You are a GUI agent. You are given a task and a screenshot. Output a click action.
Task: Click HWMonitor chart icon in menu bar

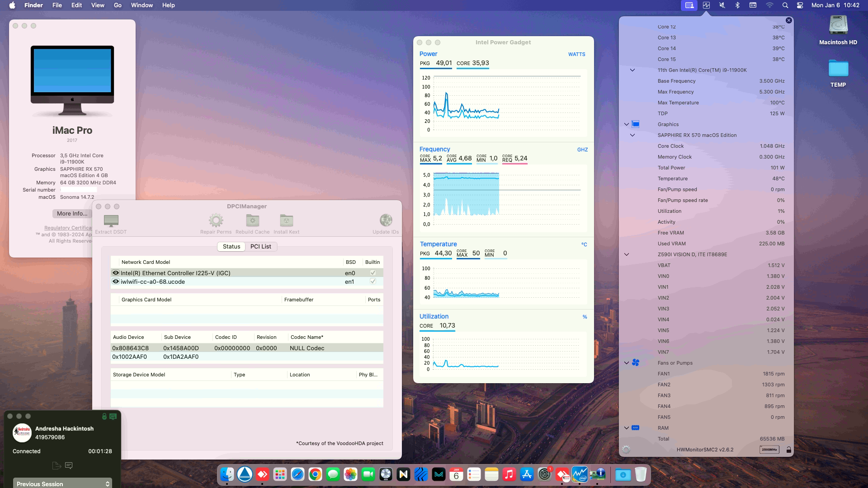(x=706, y=5)
